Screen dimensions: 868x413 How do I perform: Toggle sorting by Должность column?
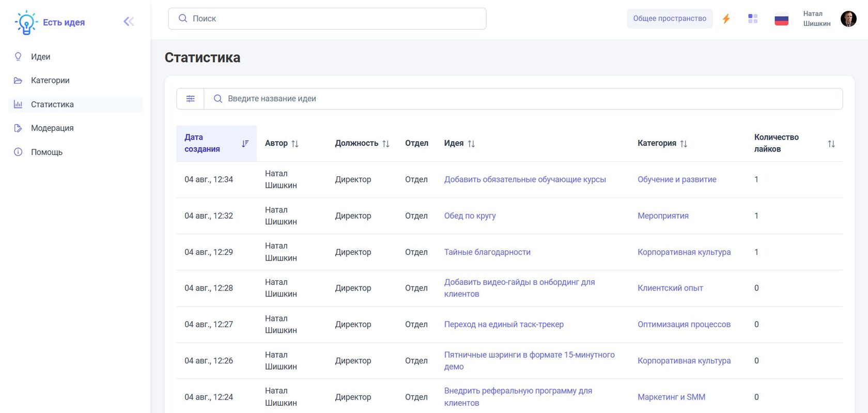click(386, 144)
